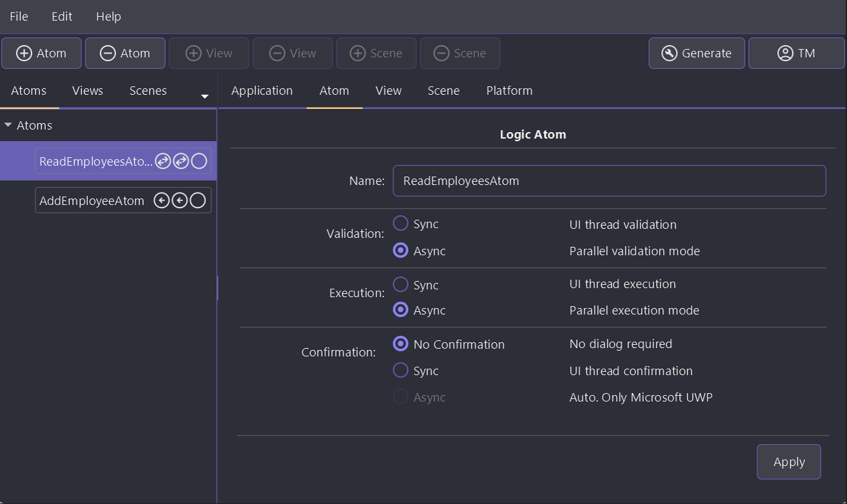Set Confirmation to Sync

tap(401, 371)
